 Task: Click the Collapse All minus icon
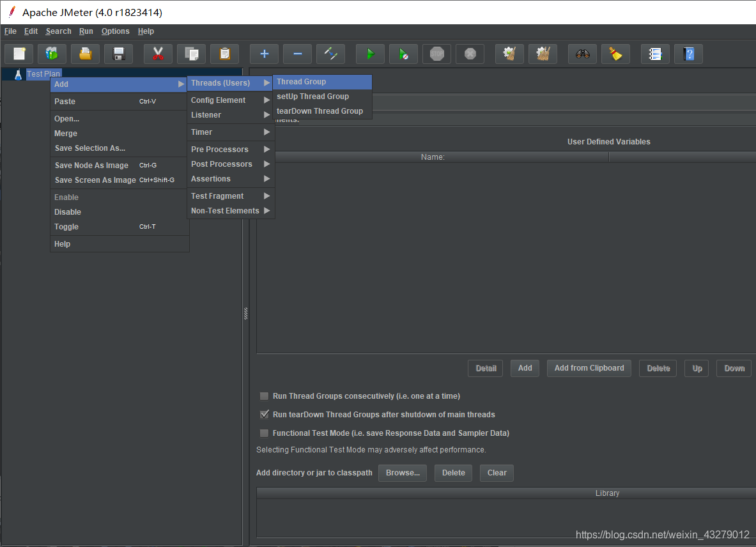click(298, 54)
